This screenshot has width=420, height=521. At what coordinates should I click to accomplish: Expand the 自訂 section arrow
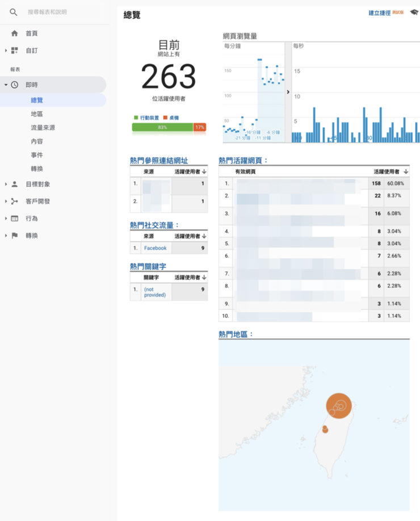6,51
